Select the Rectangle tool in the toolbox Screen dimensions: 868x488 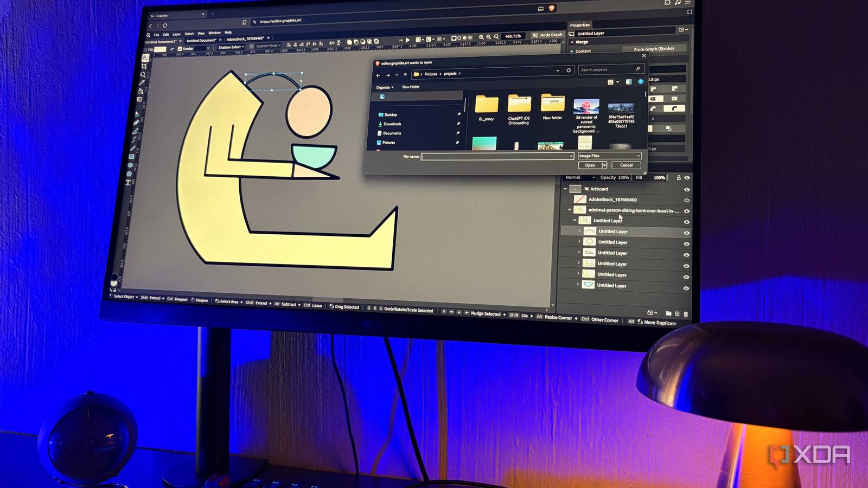click(x=131, y=157)
